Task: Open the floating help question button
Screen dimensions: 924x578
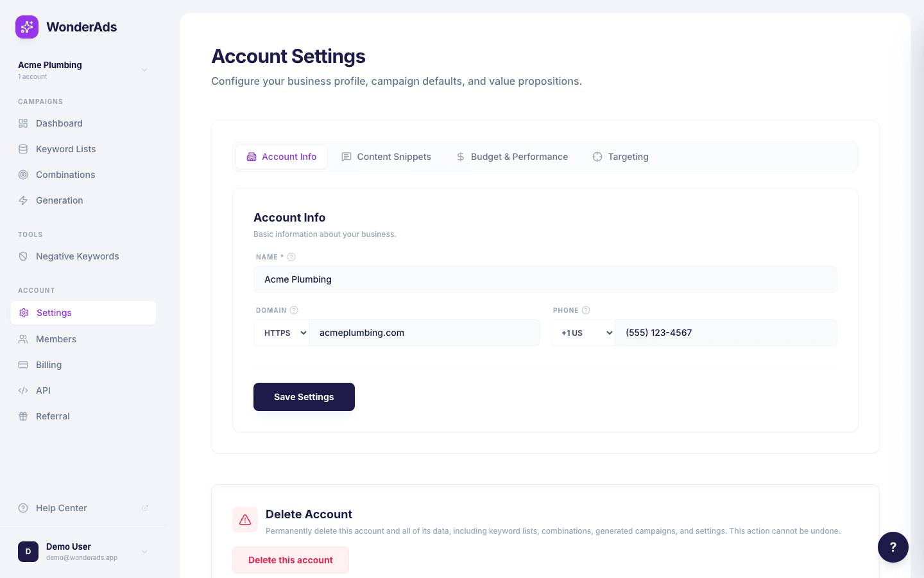Action: (893, 547)
